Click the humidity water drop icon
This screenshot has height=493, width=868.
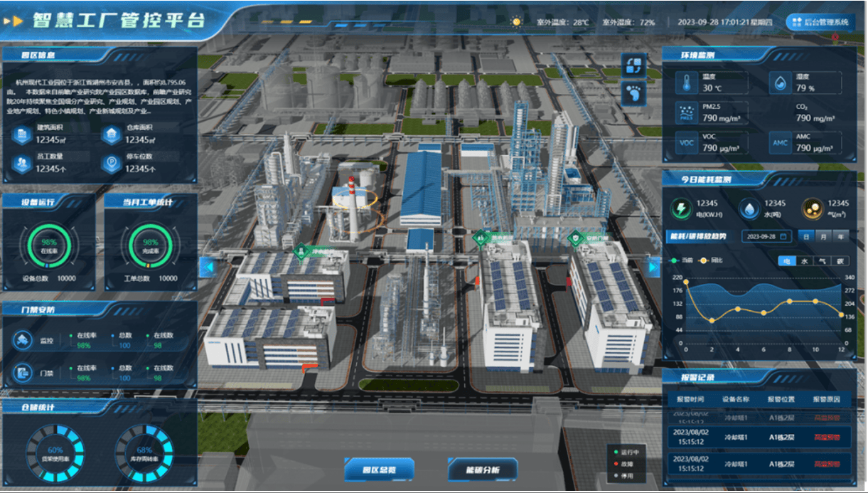coord(781,83)
